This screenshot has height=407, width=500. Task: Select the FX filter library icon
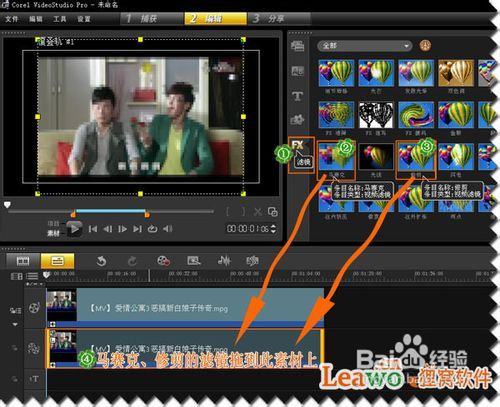[x=298, y=145]
